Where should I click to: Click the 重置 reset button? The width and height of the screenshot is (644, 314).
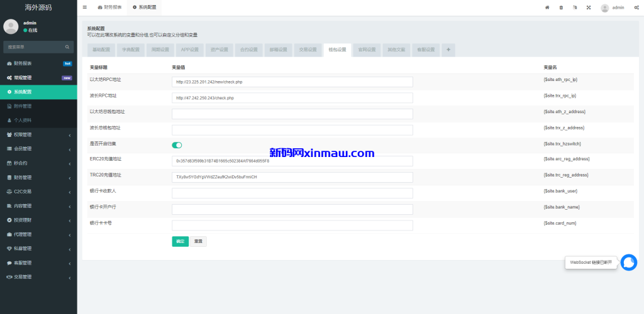tap(197, 241)
